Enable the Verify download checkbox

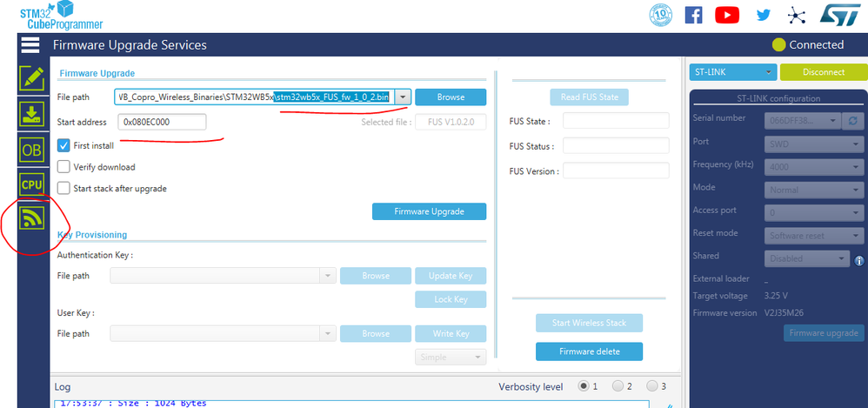[x=63, y=167]
